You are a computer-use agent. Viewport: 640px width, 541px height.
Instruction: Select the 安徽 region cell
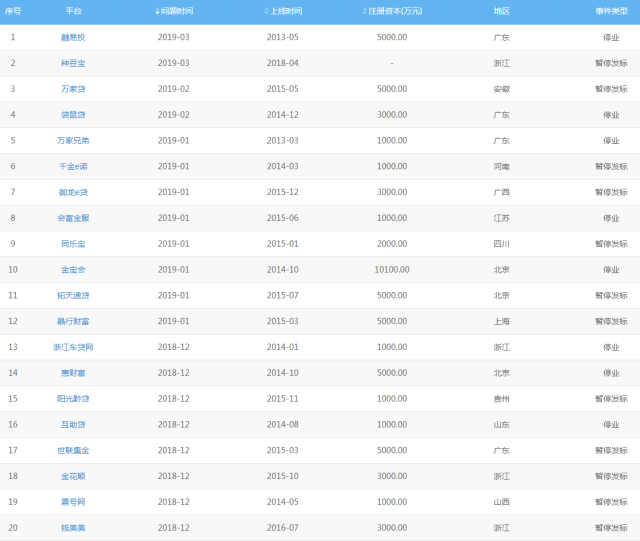pyautogui.click(x=502, y=89)
